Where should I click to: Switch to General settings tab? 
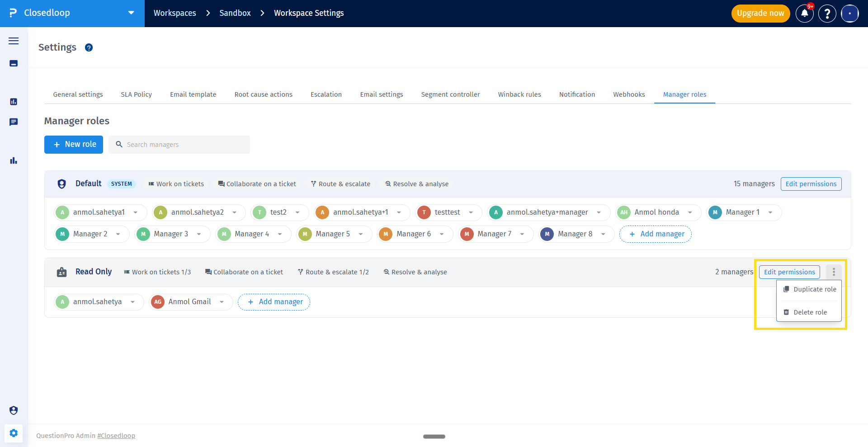(x=78, y=94)
